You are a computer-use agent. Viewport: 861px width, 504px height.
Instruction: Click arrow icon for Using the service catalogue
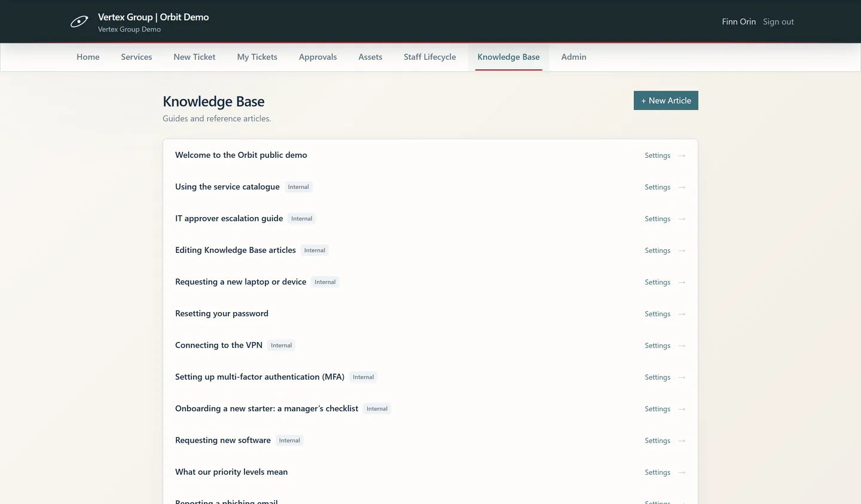click(682, 187)
